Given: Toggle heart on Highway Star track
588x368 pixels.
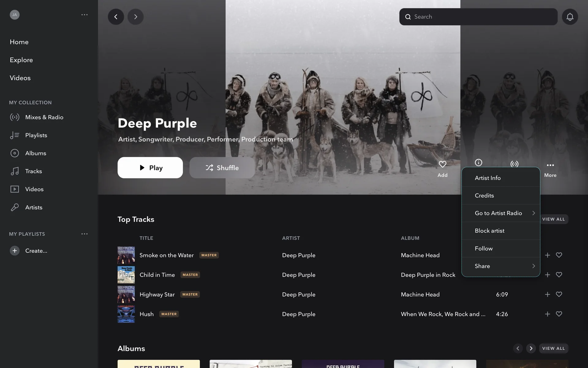Looking at the screenshot, I should 559,294.
